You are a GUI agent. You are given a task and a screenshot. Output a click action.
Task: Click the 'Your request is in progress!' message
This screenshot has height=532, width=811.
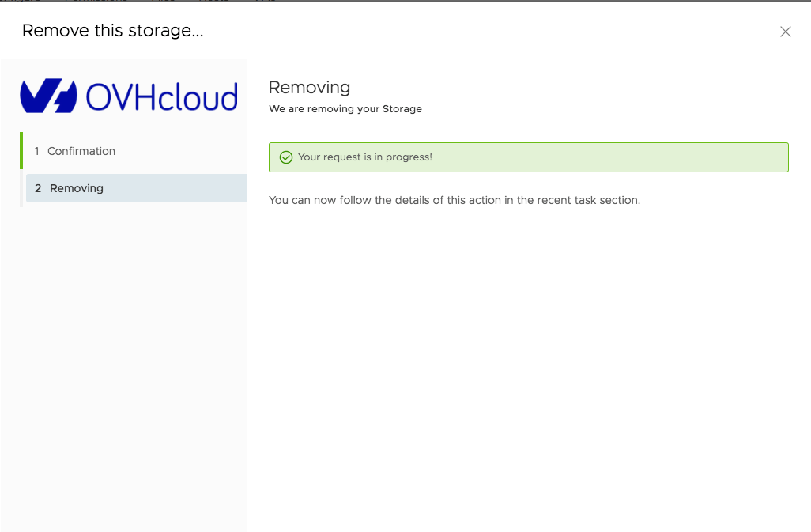click(364, 157)
